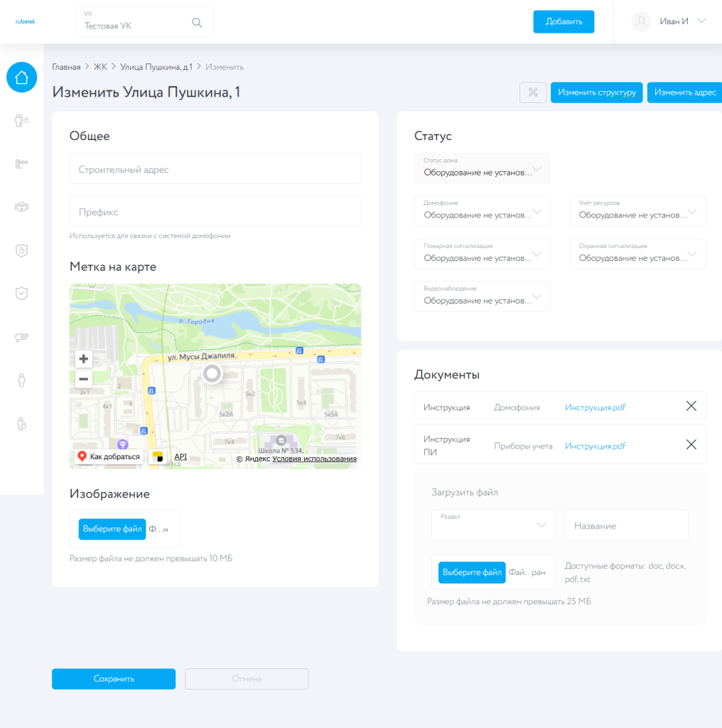722x728 pixels.
Task: Open the fire alarm shield icon
Action: pyautogui.click(x=21, y=250)
